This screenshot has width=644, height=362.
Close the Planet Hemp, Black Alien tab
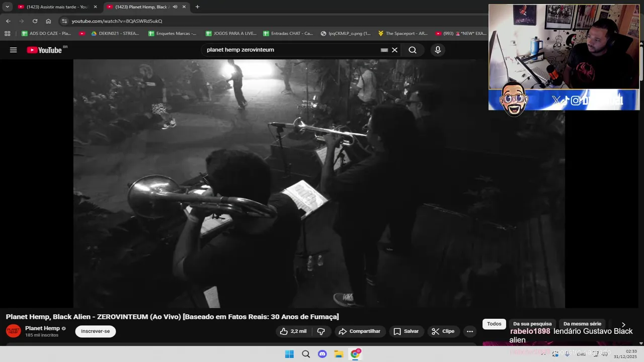184,7
